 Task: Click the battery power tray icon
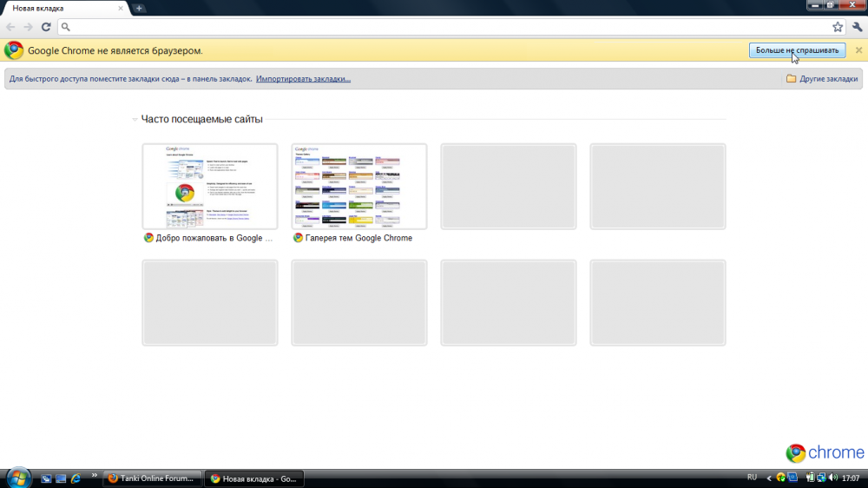(810, 478)
